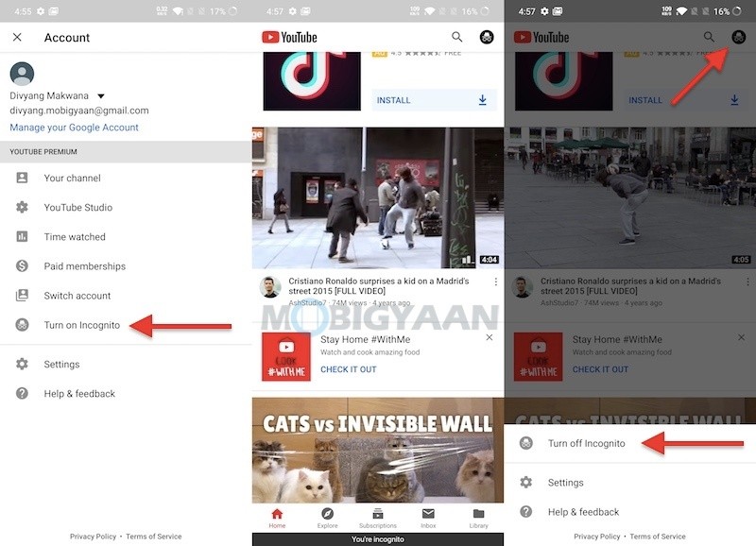Tap Help question-mark icon in bottom sheet
The height and width of the screenshot is (546, 756).
(526, 512)
